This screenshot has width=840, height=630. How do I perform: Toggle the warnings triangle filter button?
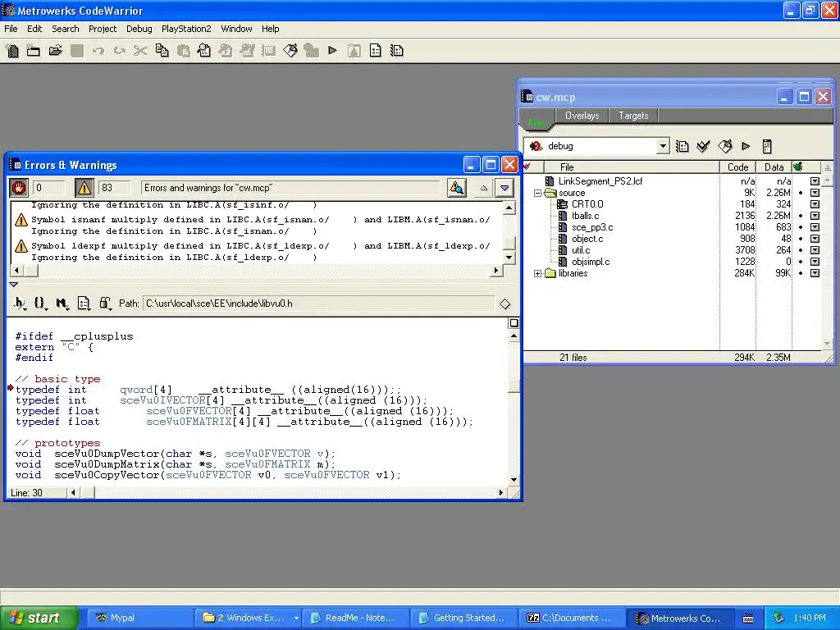coord(84,188)
